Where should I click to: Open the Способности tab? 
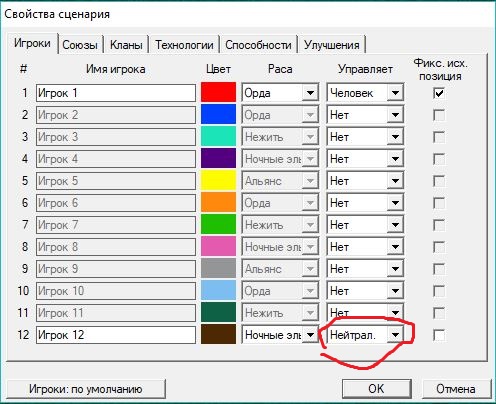pos(258,45)
